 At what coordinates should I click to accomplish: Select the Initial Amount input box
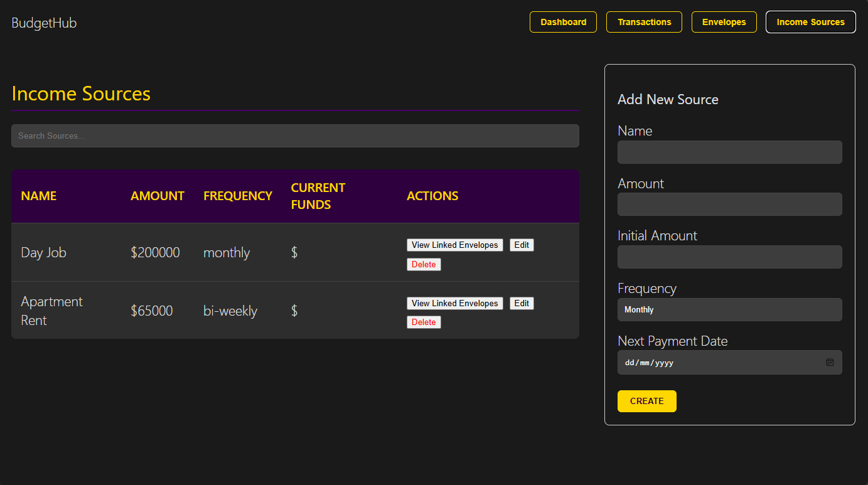coord(729,257)
